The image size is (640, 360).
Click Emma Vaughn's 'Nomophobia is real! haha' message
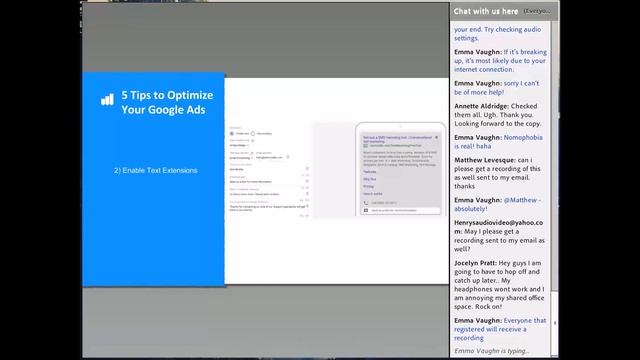pos(498,142)
